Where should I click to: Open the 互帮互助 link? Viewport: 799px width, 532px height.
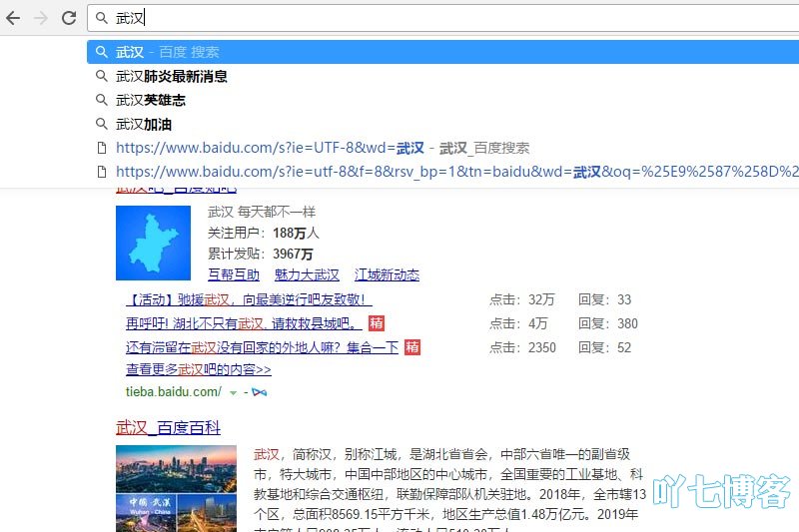234,274
